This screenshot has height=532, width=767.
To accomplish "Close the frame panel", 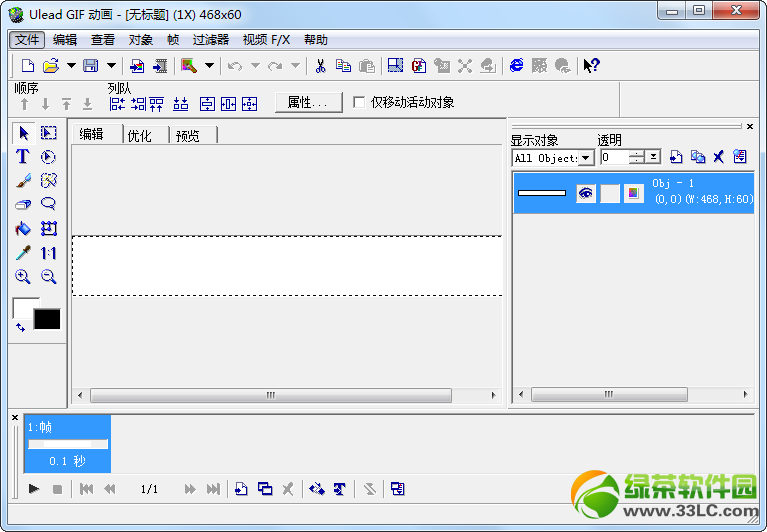I will (15, 418).
